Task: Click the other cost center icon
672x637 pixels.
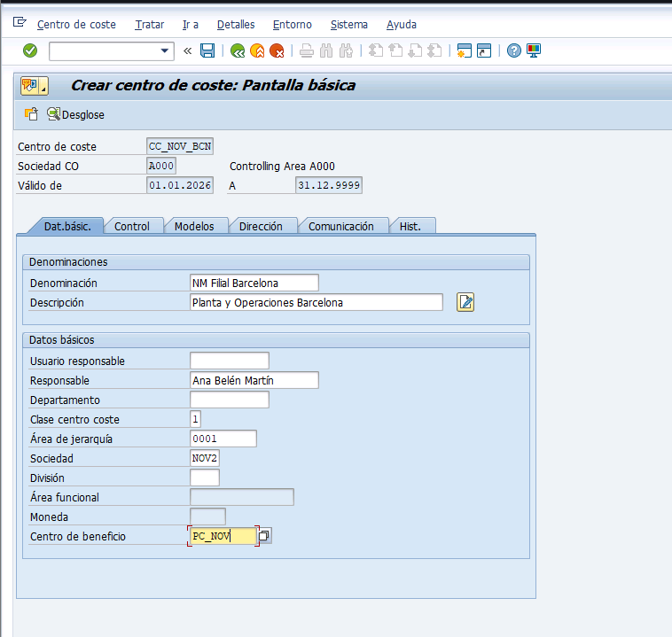Action: [31, 114]
